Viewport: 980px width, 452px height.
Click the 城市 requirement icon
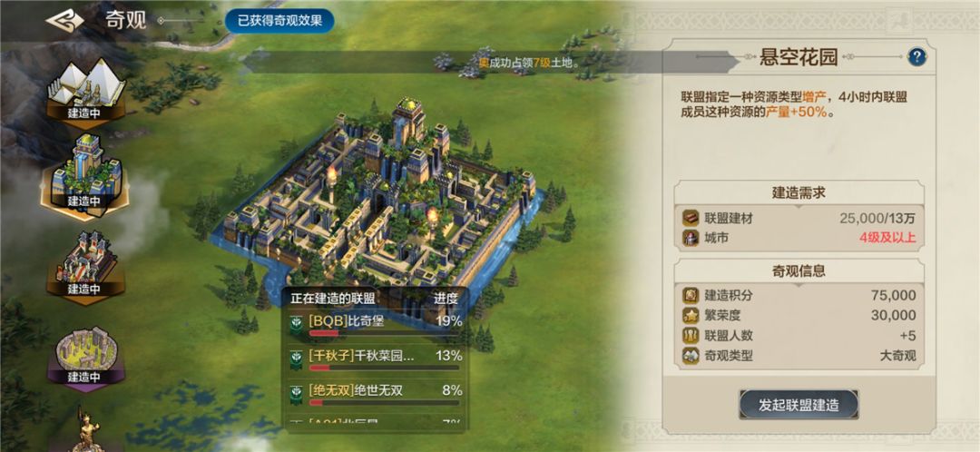691,238
